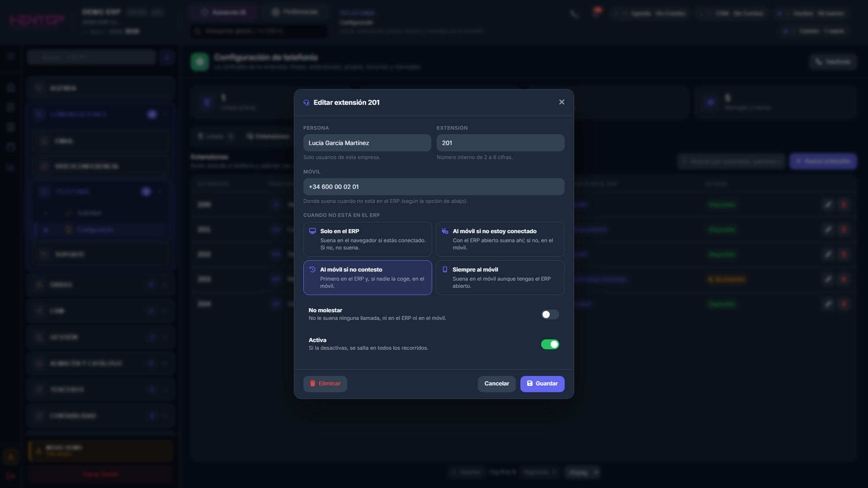
Task: Enable the No molestar switch
Action: point(550,314)
